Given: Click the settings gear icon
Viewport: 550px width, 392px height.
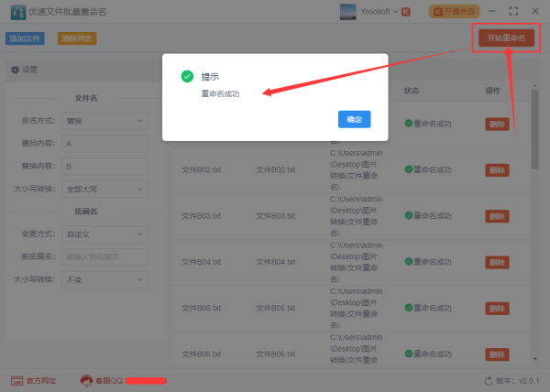Looking at the screenshot, I should click(x=15, y=70).
